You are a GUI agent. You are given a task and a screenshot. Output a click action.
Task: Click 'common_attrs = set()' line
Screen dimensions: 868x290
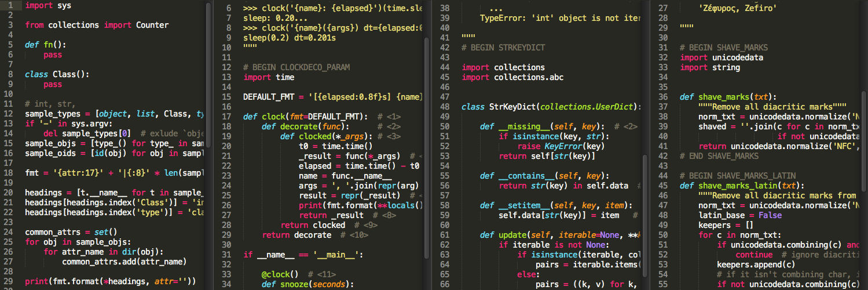(x=71, y=233)
